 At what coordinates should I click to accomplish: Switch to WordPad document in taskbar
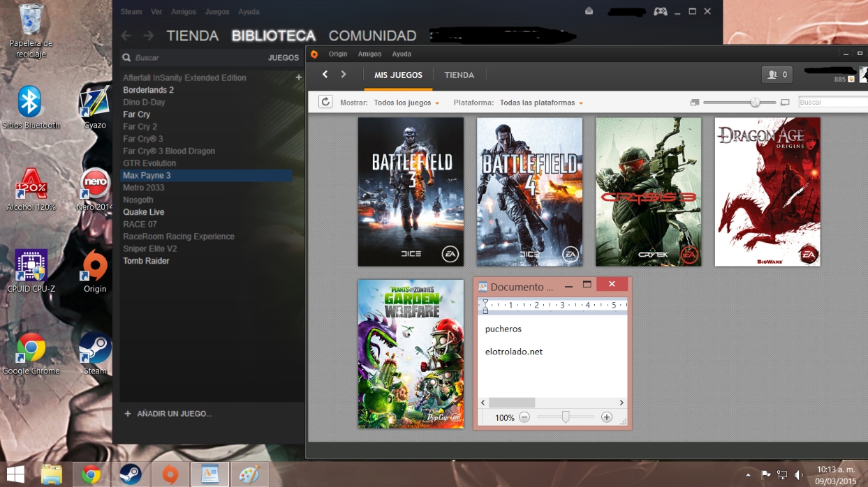209,474
